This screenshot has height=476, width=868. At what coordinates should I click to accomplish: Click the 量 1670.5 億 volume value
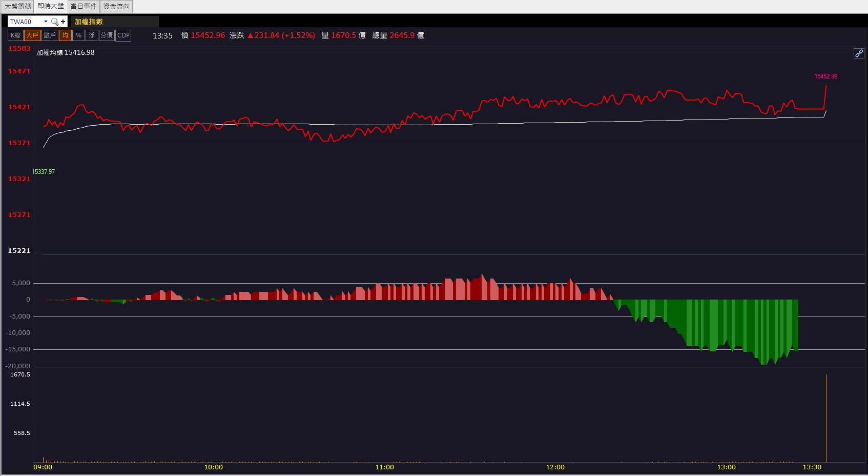[343, 35]
